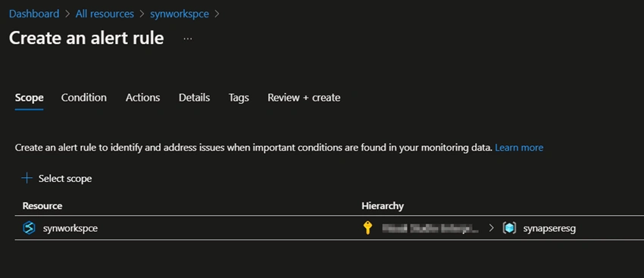Click the Hierarchy column header
Image resolution: width=644 pixels, height=278 pixels.
[383, 206]
